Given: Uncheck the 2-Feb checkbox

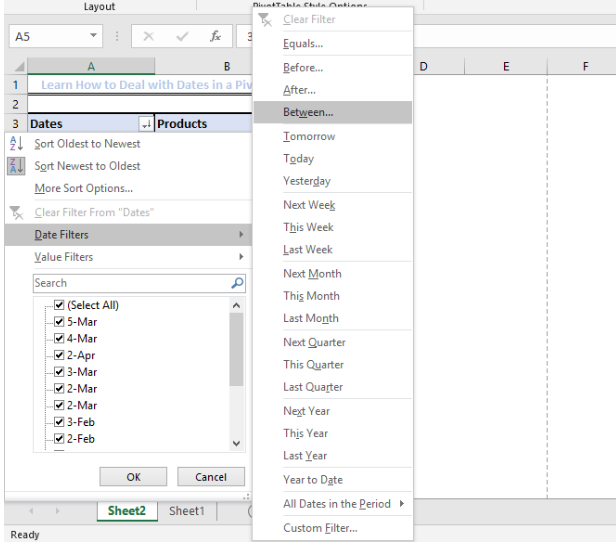Looking at the screenshot, I should pyautogui.click(x=59, y=438).
